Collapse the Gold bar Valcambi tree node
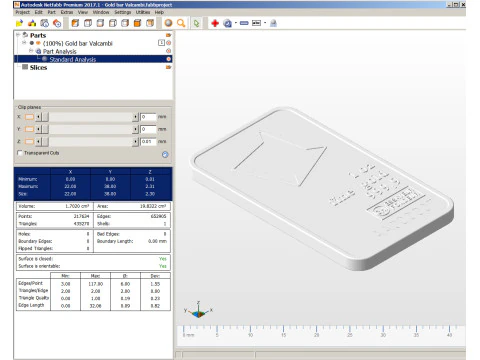 [x=24, y=43]
